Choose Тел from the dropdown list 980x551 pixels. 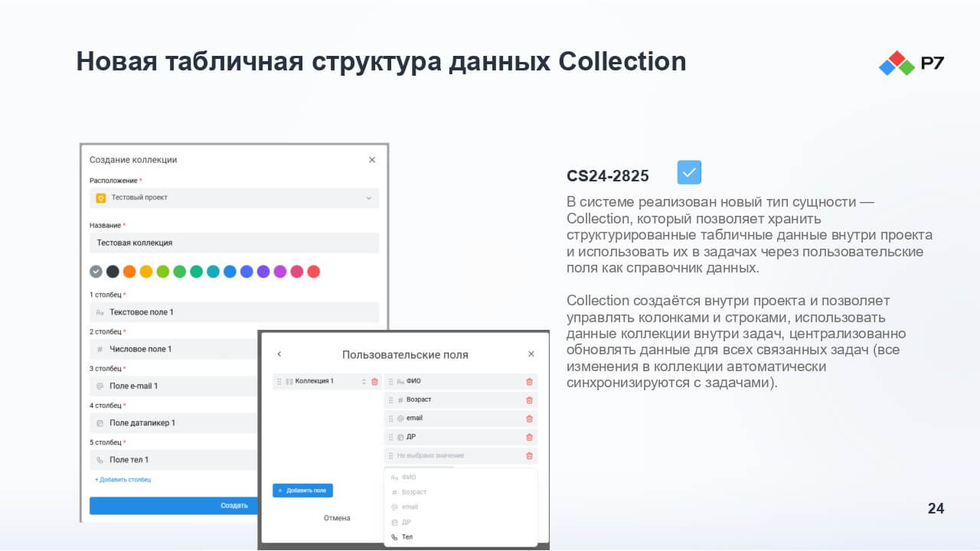[407, 537]
